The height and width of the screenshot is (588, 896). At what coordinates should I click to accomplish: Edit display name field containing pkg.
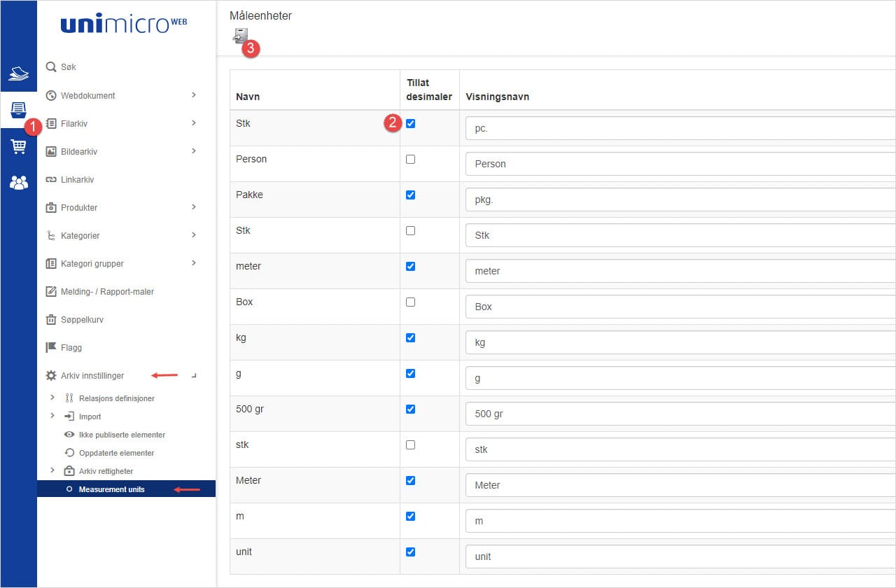[x=680, y=199]
